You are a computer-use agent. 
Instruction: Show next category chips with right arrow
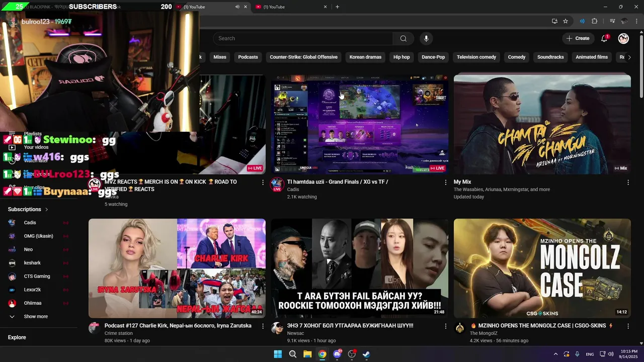tap(629, 57)
